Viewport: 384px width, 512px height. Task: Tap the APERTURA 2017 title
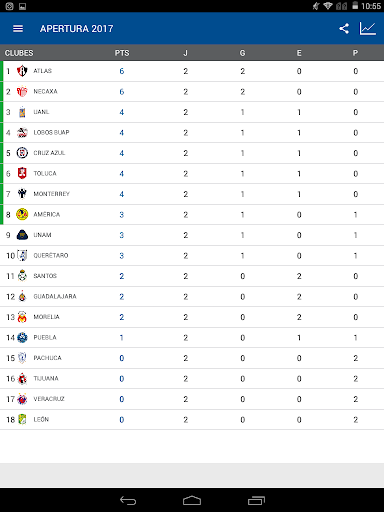76,29
